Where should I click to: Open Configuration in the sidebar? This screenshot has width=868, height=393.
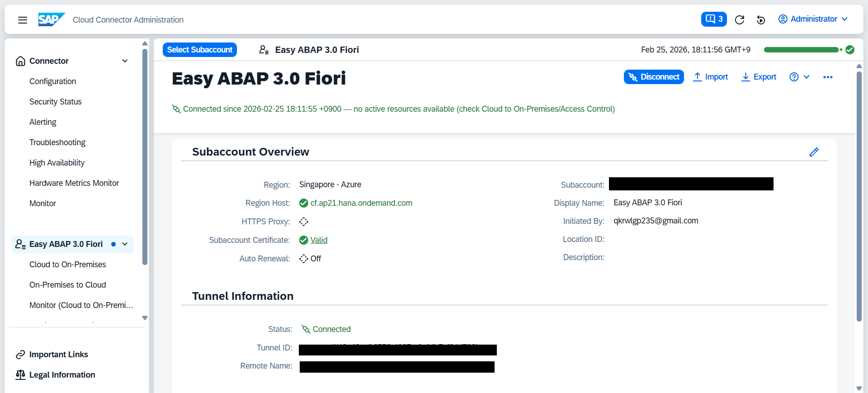click(52, 81)
